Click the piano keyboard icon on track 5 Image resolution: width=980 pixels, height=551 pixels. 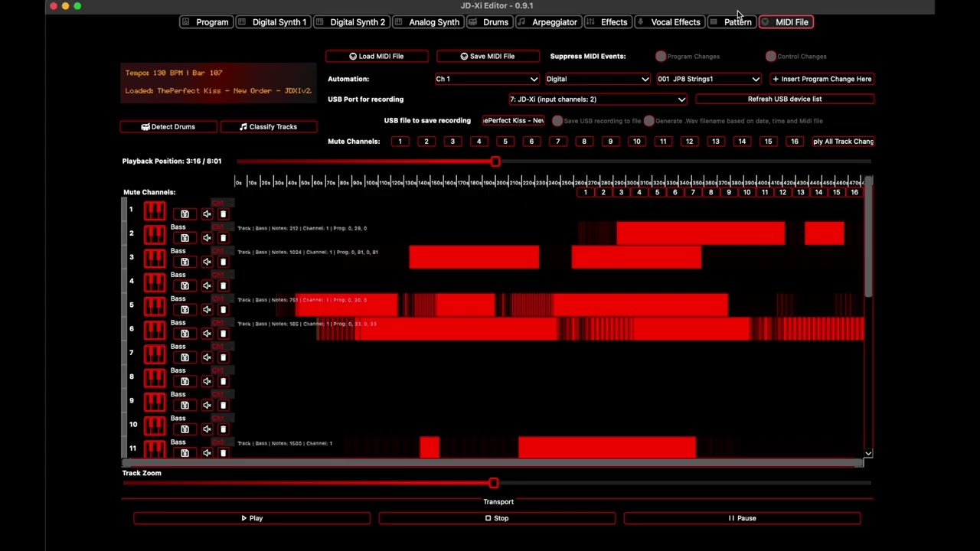click(155, 305)
